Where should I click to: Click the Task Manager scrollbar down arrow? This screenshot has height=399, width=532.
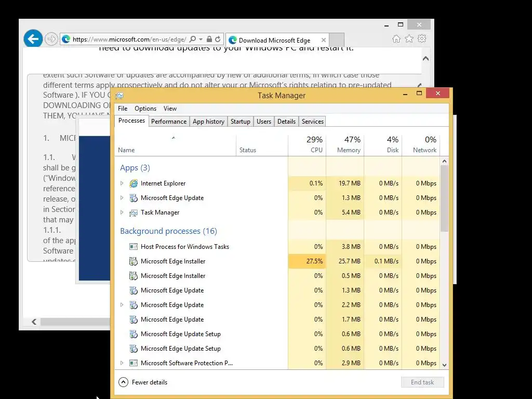click(445, 365)
